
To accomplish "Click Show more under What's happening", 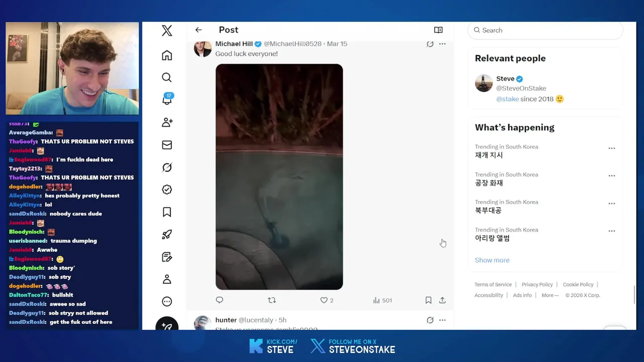I will 492,260.
